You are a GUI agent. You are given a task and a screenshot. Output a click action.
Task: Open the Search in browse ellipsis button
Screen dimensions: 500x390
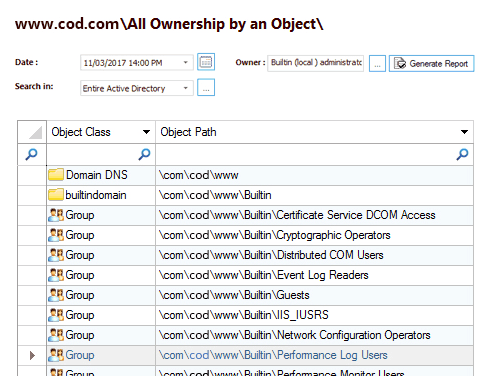(x=206, y=88)
